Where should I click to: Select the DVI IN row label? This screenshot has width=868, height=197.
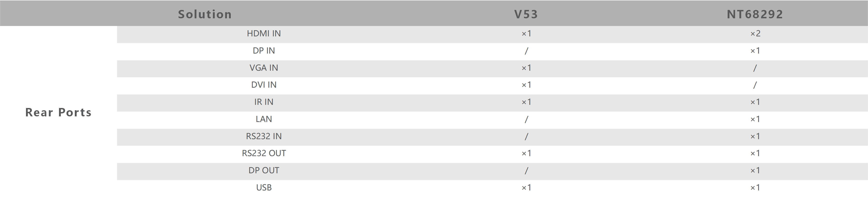coord(264,85)
